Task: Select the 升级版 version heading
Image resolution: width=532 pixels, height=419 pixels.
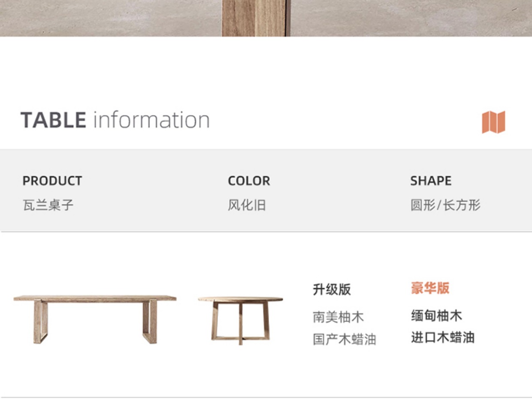Action: click(x=332, y=289)
